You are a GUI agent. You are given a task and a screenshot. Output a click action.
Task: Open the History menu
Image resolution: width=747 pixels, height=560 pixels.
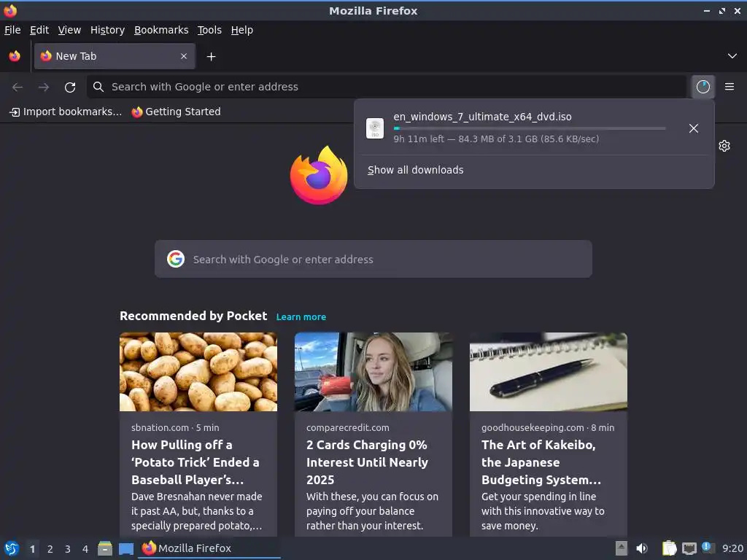click(x=108, y=30)
